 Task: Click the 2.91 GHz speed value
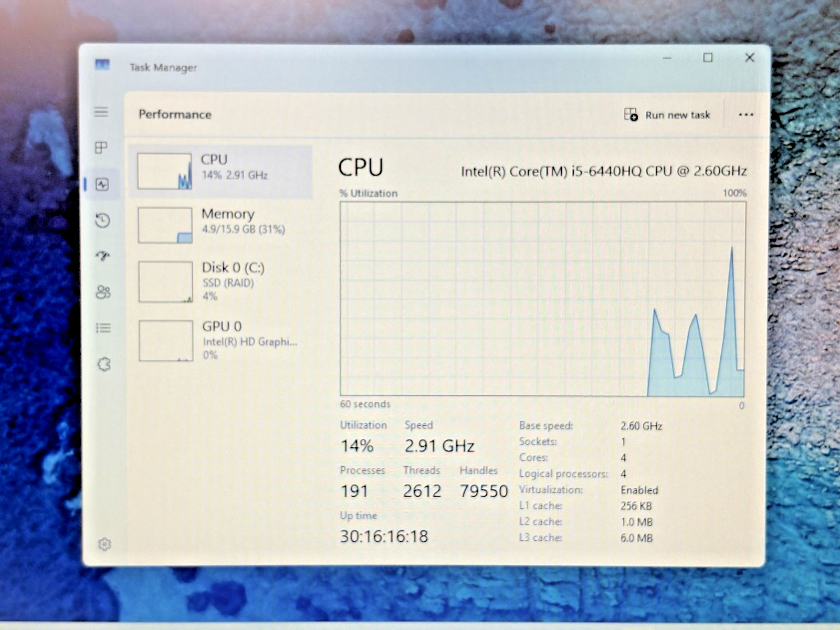pyautogui.click(x=439, y=446)
